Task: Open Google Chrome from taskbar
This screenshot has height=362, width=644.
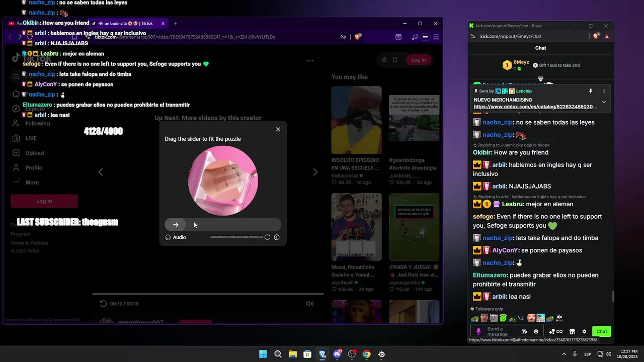Action: click(x=367, y=354)
